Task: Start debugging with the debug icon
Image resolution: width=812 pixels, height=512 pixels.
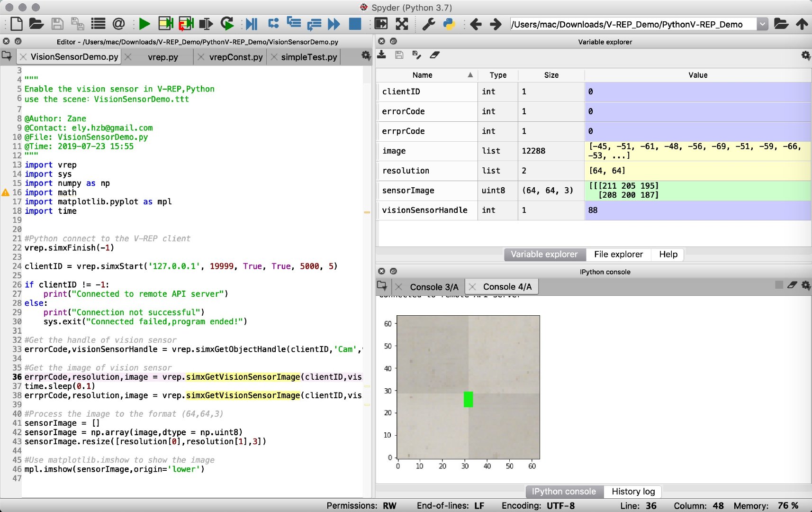Action: (x=252, y=24)
